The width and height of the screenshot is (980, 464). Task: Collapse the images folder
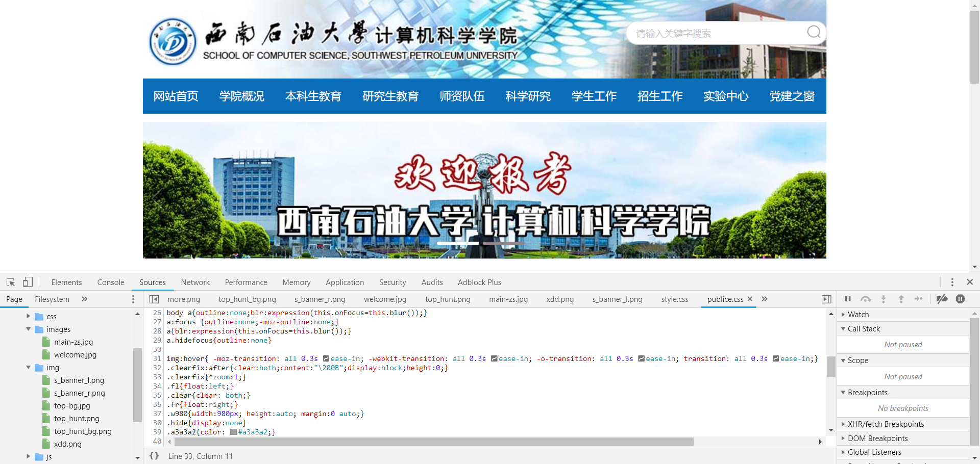(29, 329)
